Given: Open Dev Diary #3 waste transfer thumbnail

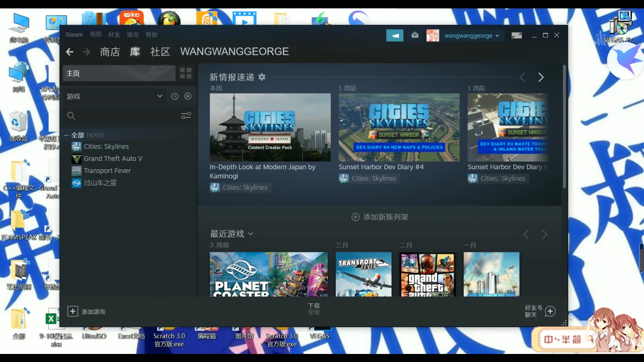Looking at the screenshot, I should [508, 127].
